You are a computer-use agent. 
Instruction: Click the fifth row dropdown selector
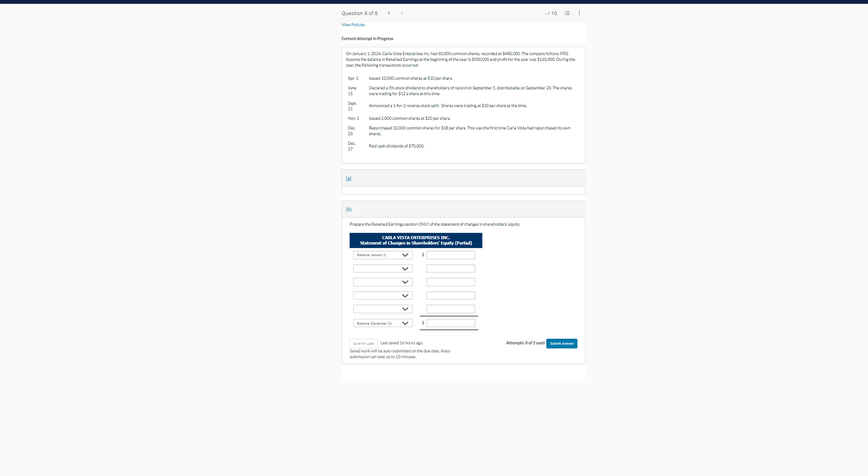[x=382, y=309]
